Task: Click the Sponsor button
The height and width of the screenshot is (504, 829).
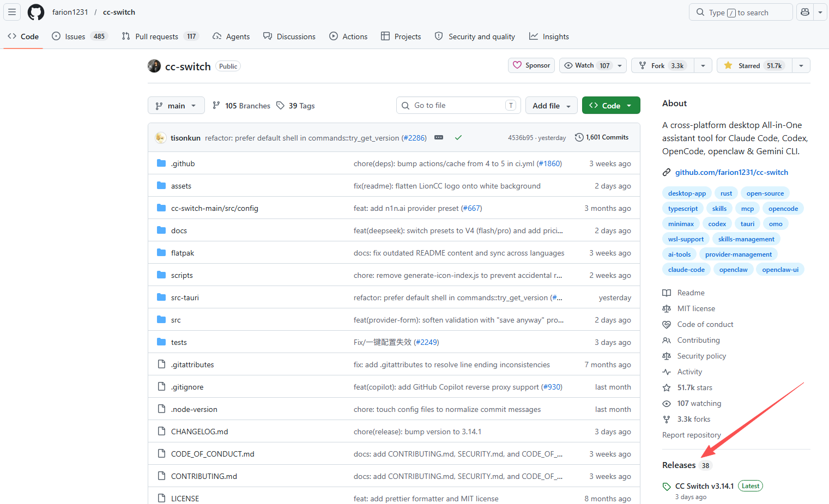Action: click(x=531, y=65)
